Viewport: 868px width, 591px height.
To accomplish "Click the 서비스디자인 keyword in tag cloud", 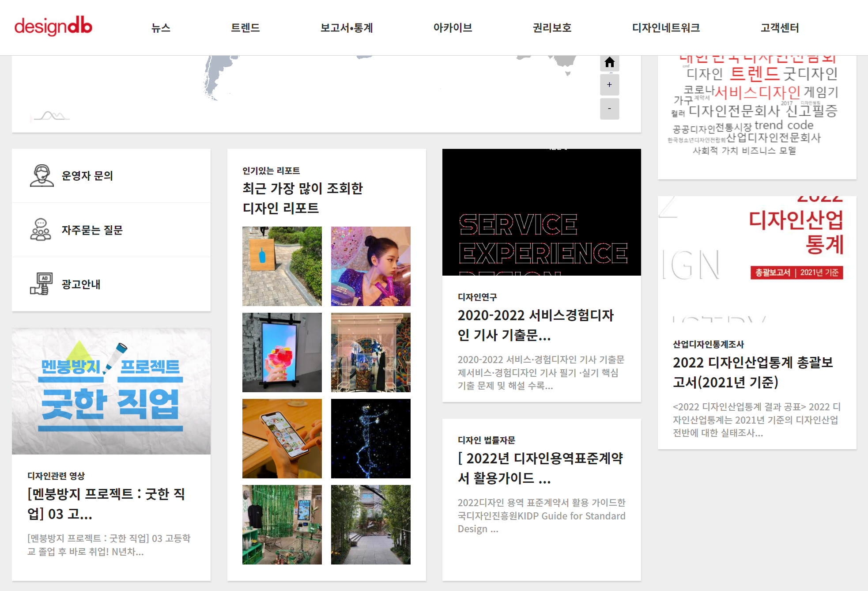I will pyautogui.click(x=757, y=92).
